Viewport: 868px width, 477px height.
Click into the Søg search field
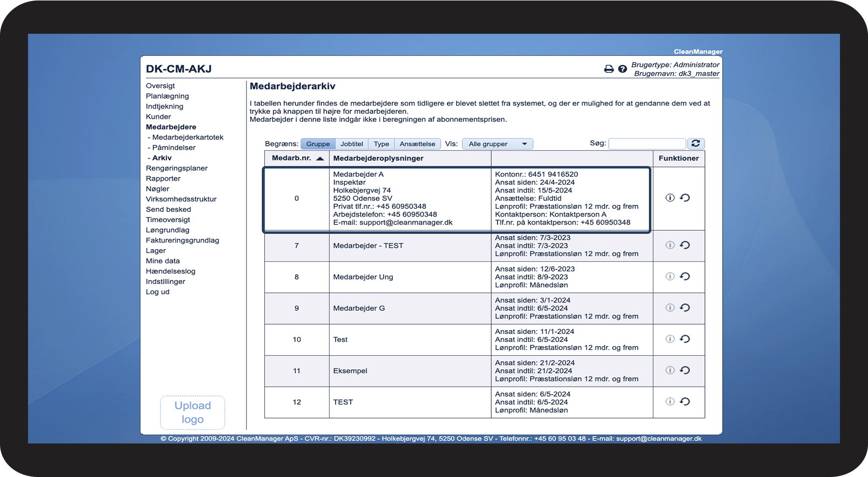pyautogui.click(x=646, y=143)
